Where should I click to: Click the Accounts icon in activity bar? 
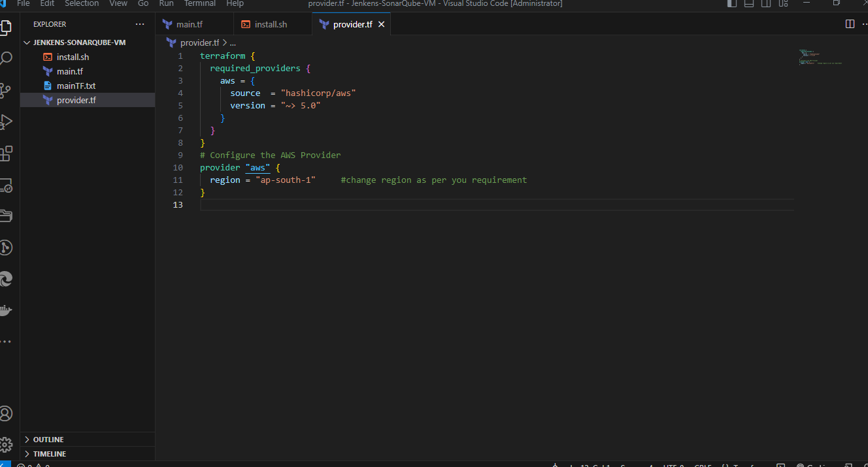(x=6, y=413)
